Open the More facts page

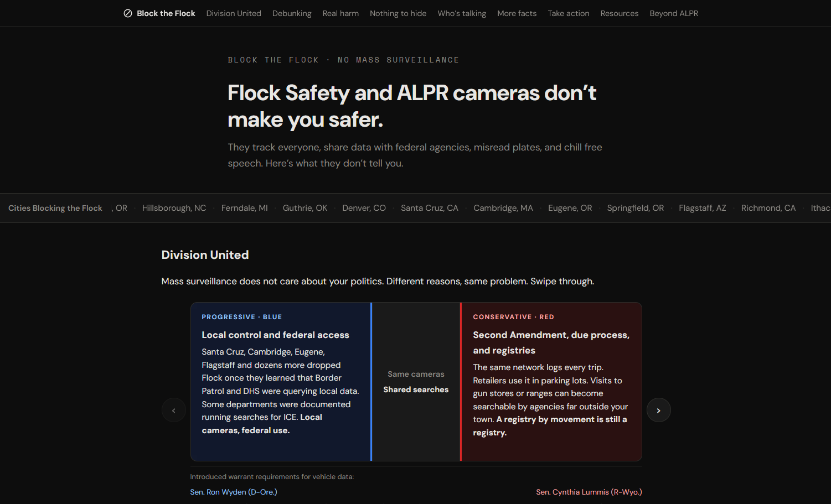[517, 13]
